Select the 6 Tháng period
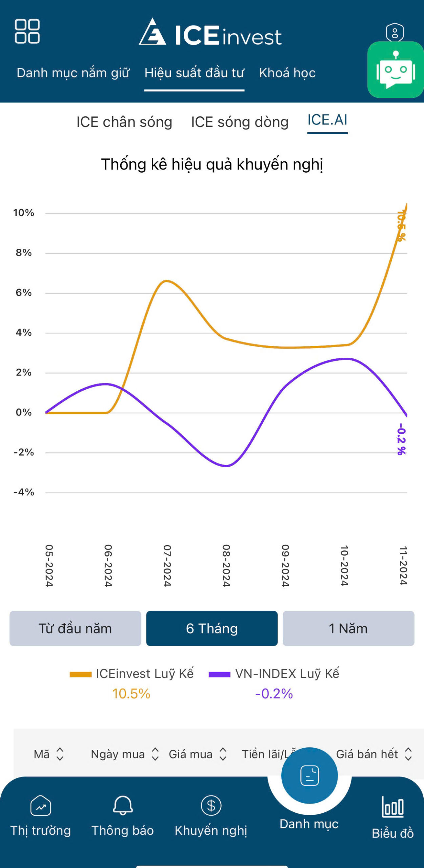 pos(212,628)
